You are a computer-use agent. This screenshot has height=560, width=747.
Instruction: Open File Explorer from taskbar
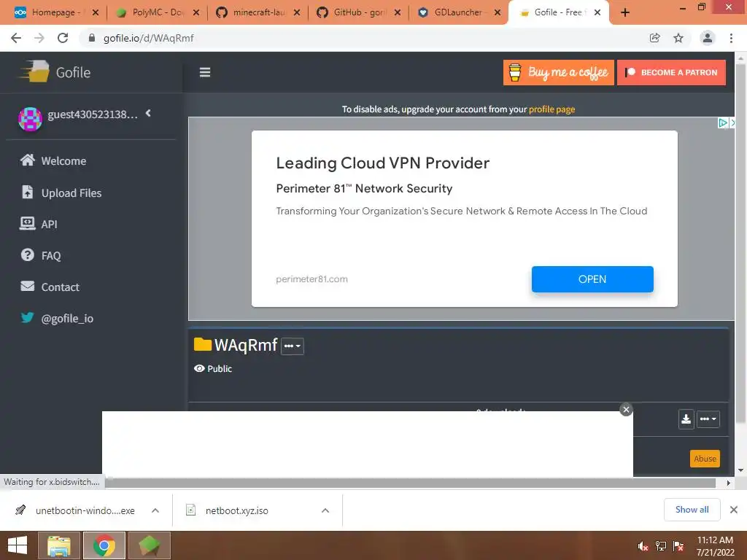58,545
